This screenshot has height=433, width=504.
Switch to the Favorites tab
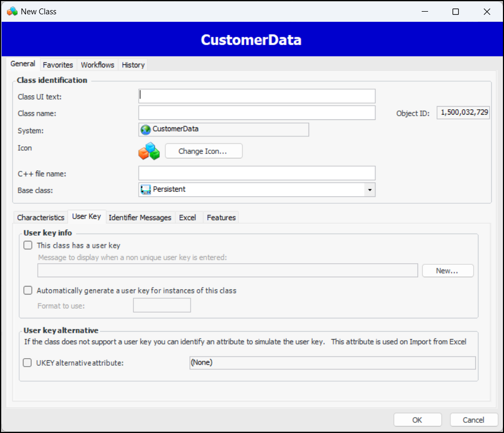tap(58, 65)
